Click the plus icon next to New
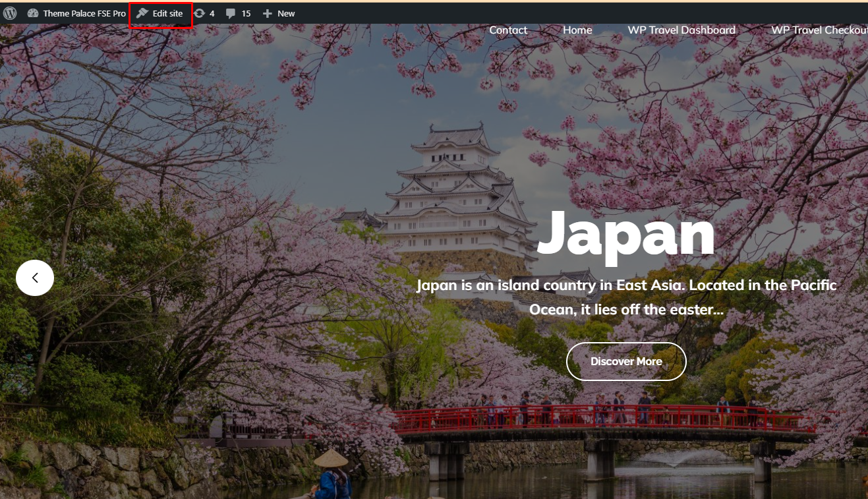This screenshot has height=499, width=868. click(267, 13)
